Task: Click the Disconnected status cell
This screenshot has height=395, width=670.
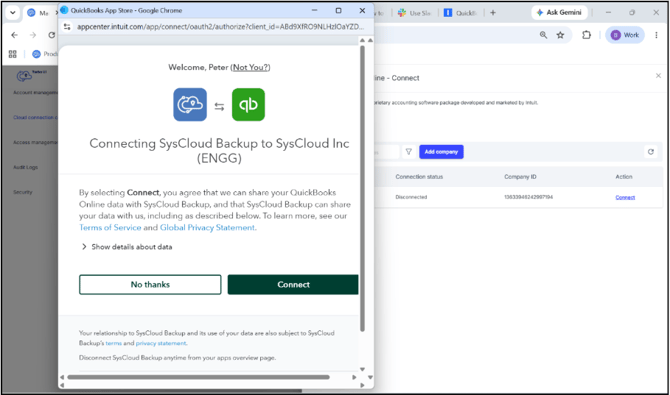Action: click(x=411, y=197)
